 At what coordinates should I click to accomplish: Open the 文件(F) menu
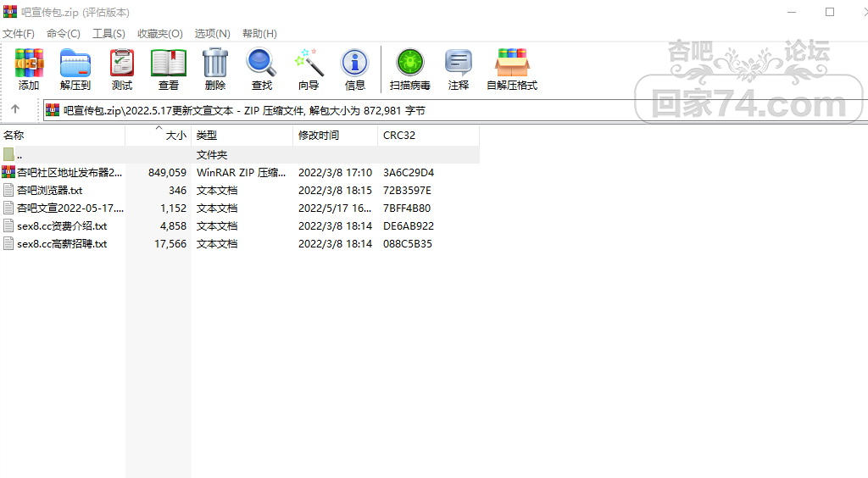click(19, 34)
